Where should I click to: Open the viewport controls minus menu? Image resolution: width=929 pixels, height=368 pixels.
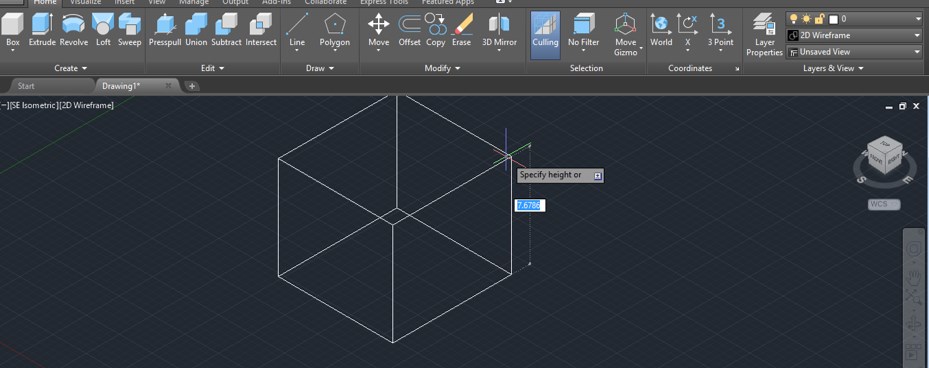[4, 105]
